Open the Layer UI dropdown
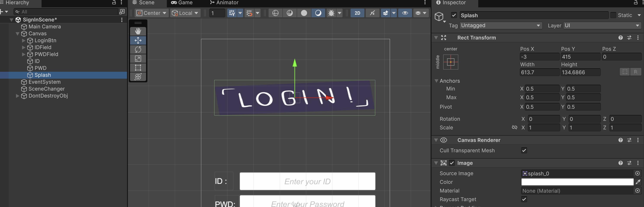Viewport: 644px width, 207px height. (602, 25)
